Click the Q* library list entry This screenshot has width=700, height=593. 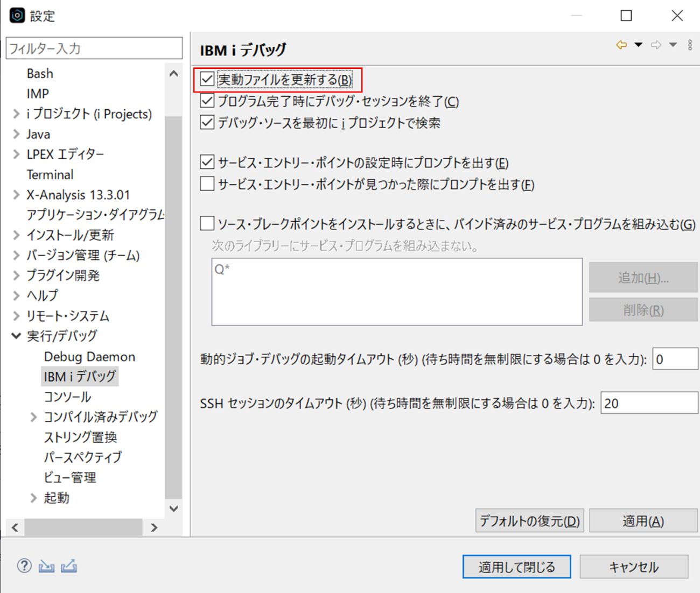(222, 269)
